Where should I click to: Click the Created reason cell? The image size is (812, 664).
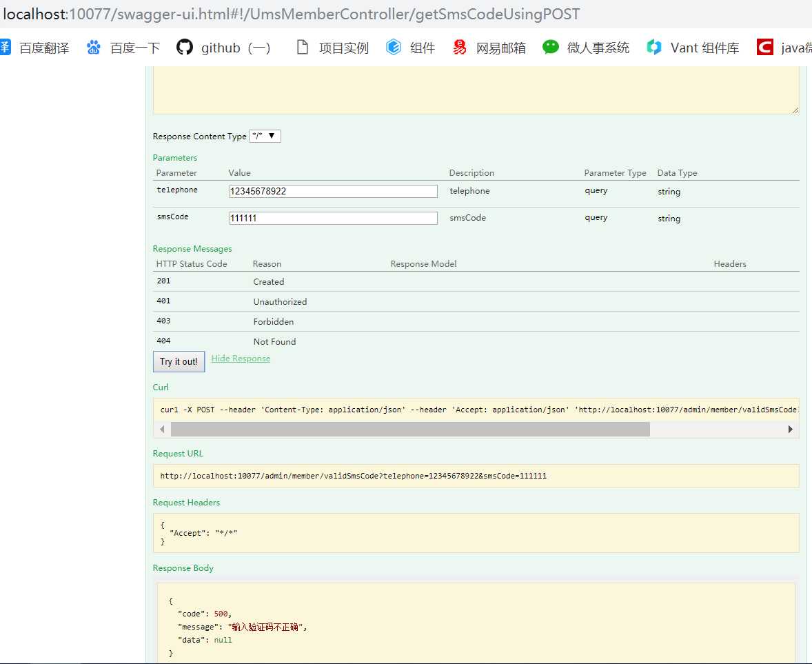click(268, 282)
